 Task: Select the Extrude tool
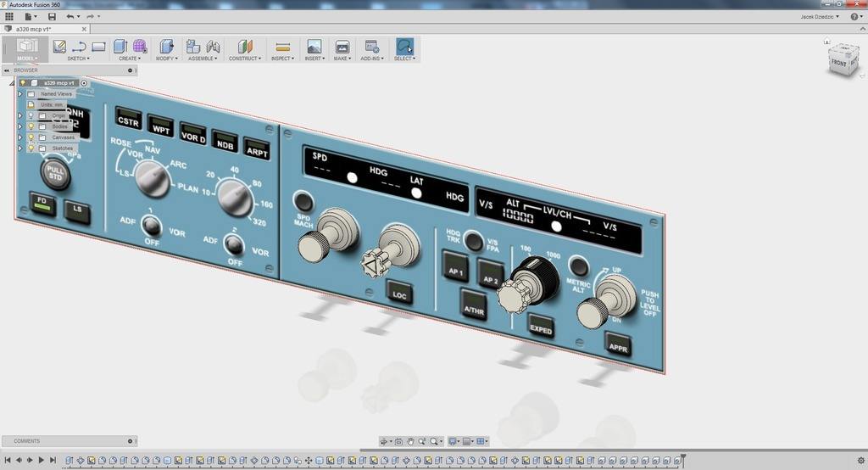pos(120,46)
